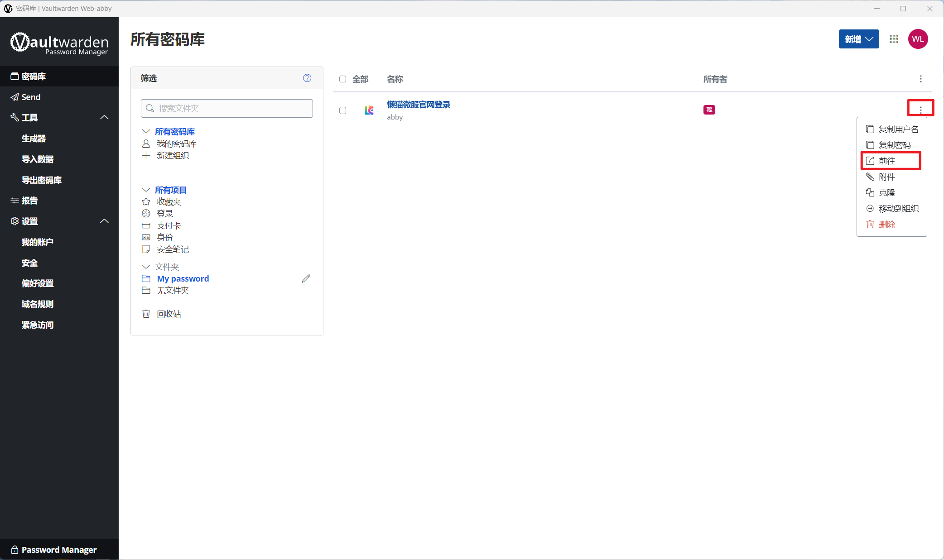Open the 懒猫微服官网登录 entry link

[419, 105]
